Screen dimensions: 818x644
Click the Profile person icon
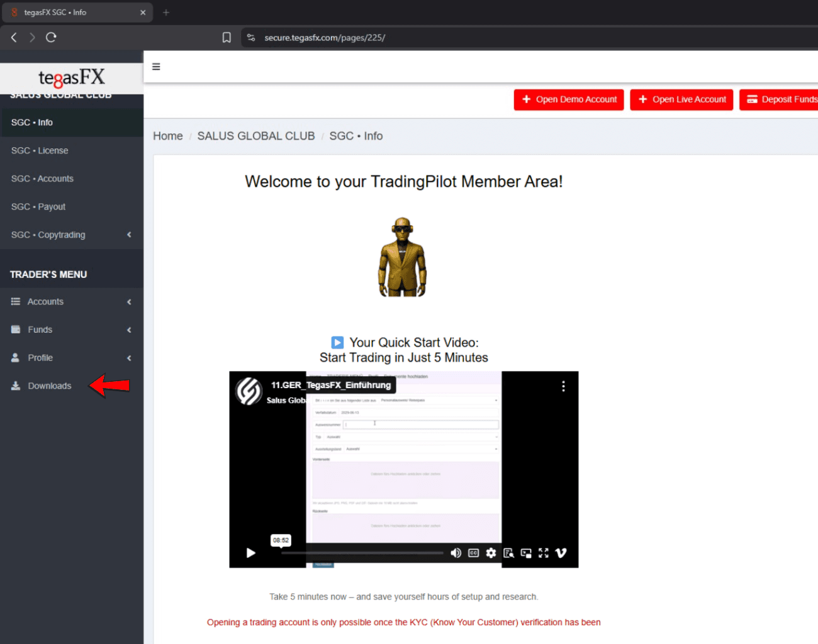click(15, 358)
